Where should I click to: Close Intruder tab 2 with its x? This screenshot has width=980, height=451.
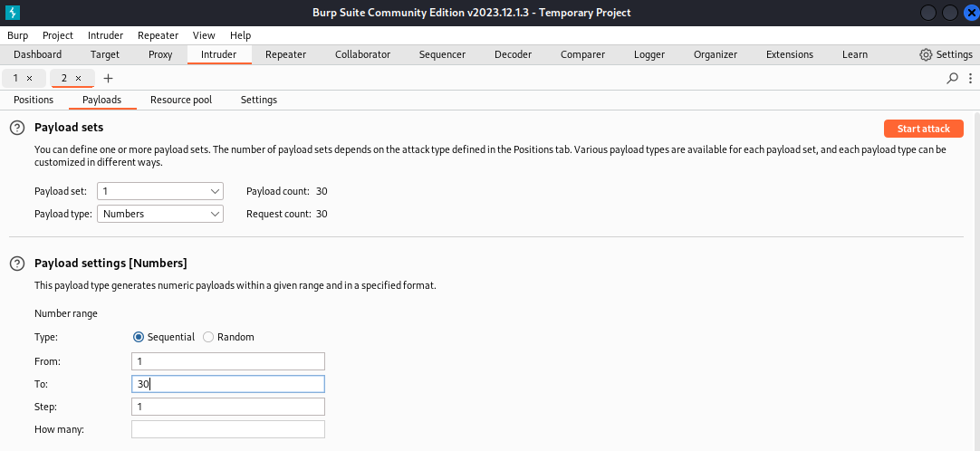78,78
